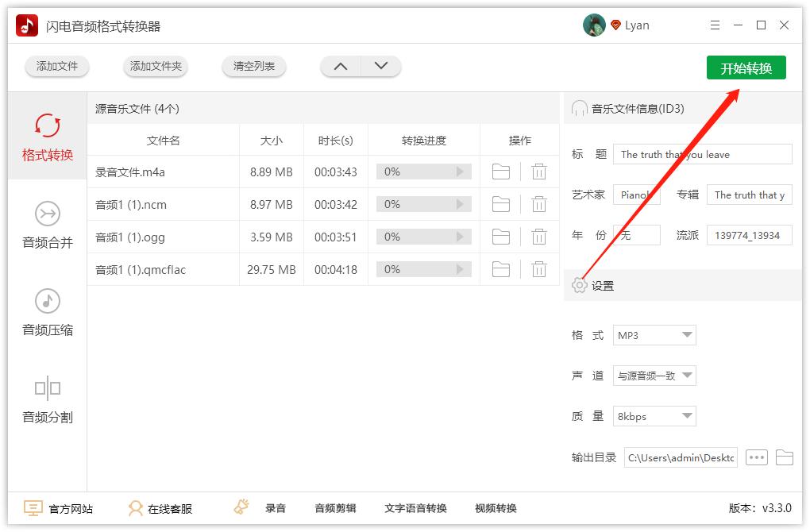Image resolution: width=810 pixels, height=532 pixels.
Task: Delete 音频1 (1).ncm using its trash icon
Action: [x=538, y=205]
